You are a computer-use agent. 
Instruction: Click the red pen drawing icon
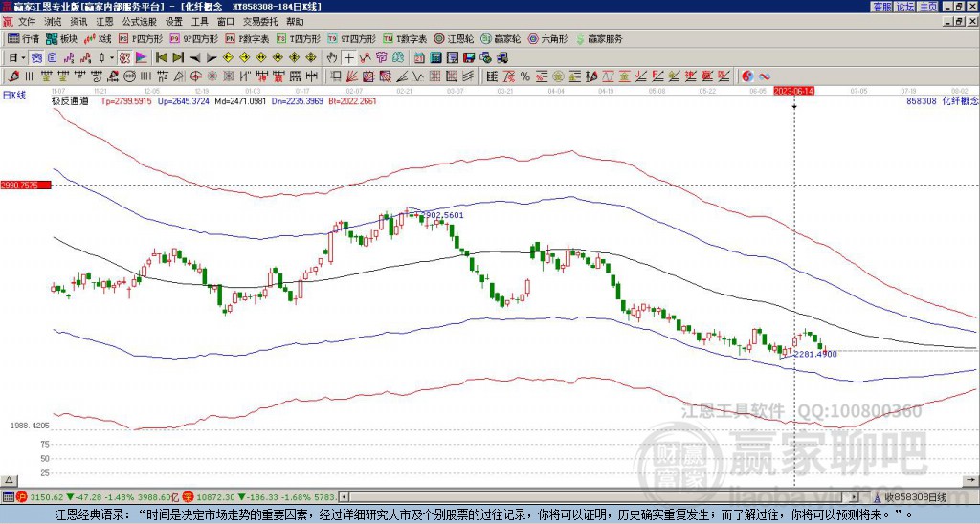[13, 76]
